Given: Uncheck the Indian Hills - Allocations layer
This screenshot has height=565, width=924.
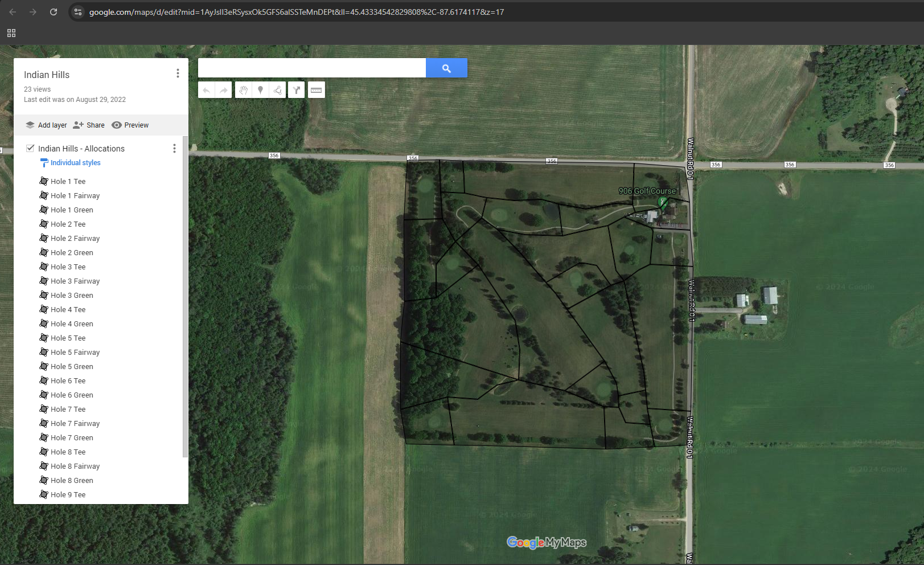Looking at the screenshot, I should (x=31, y=148).
